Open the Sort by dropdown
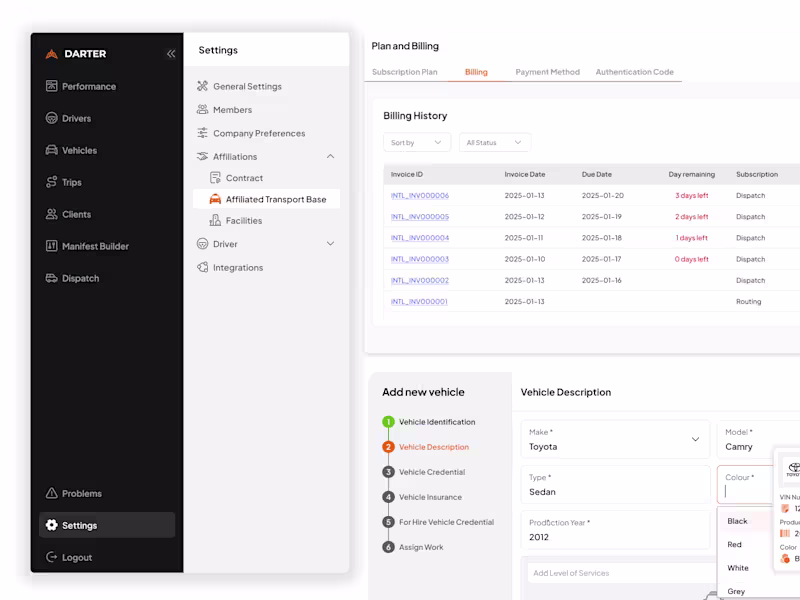Image resolution: width=800 pixels, height=600 pixels. click(416, 142)
